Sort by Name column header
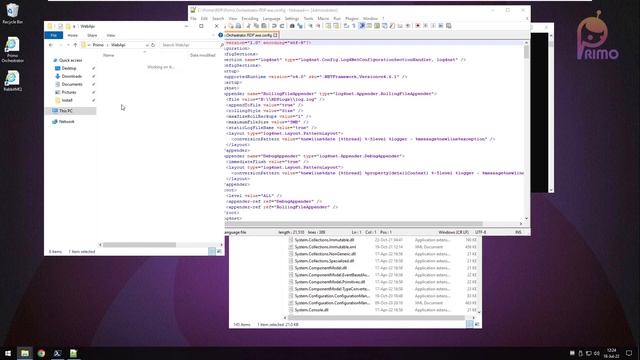Image resolution: width=640 pixels, height=360 pixels. (x=109, y=55)
